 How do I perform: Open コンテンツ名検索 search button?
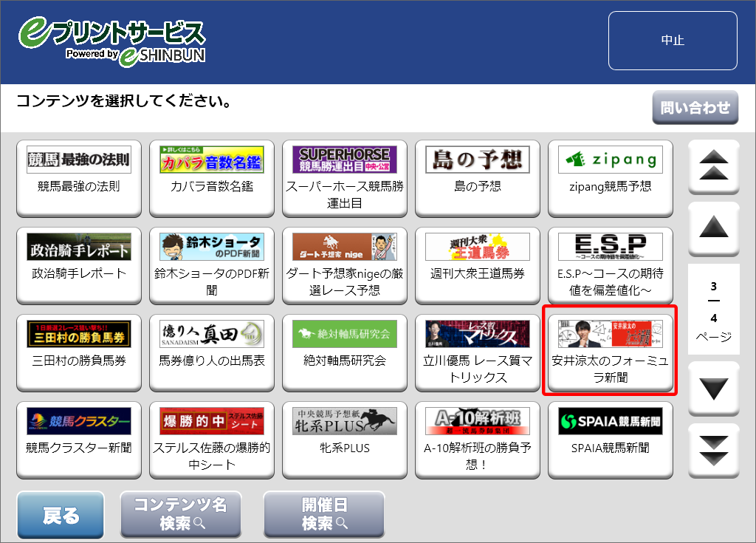click(181, 514)
